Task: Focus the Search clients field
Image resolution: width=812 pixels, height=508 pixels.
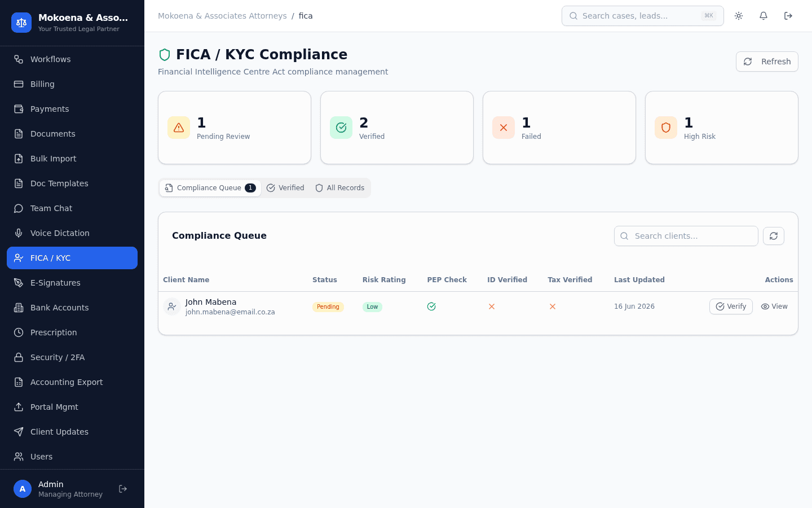Action: pos(686,236)
